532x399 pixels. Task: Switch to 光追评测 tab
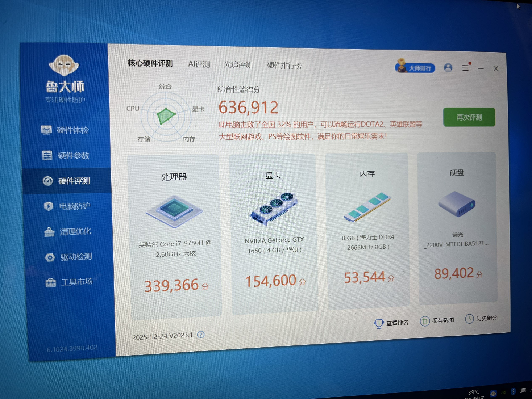238,65
